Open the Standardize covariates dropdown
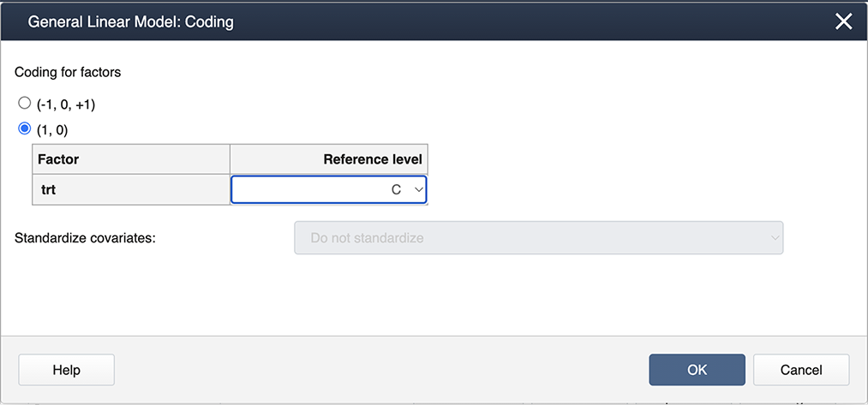Image resolution: width=868 pixels, height=405 pixels. coord(538,237)
